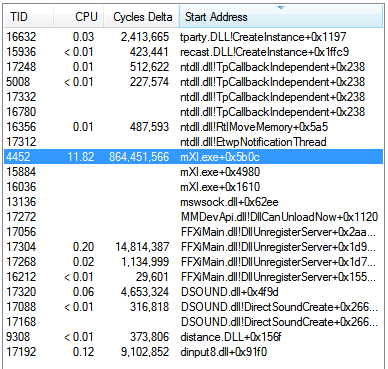The image size is (388, 369).
Task: Select thread row with TID 17272
Action: [193, 217]
